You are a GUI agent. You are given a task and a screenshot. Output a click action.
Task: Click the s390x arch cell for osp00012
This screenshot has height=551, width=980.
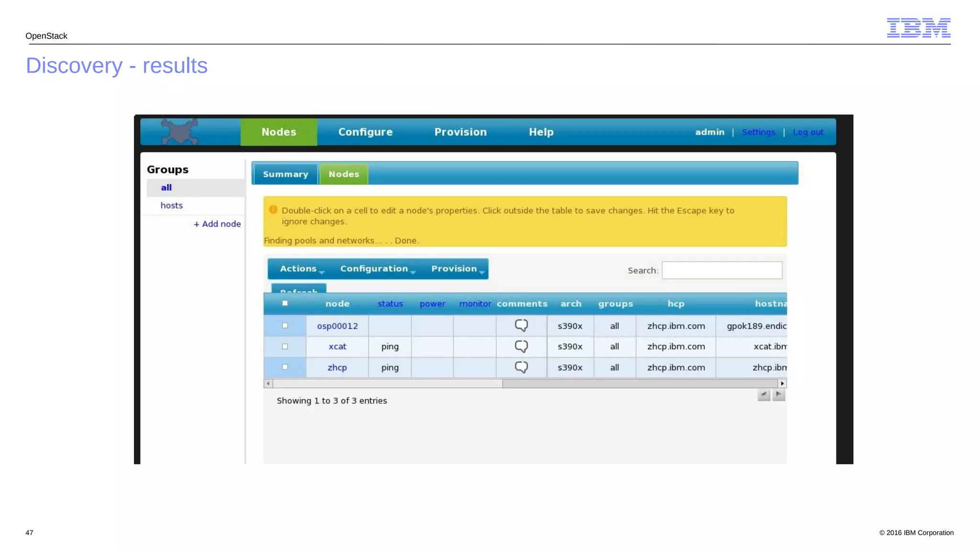tap(570, 326)
